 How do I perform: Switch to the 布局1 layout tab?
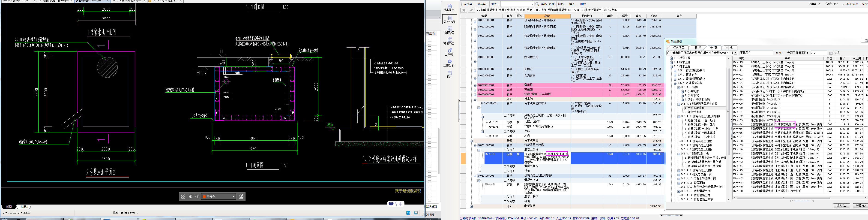(24, 207)
